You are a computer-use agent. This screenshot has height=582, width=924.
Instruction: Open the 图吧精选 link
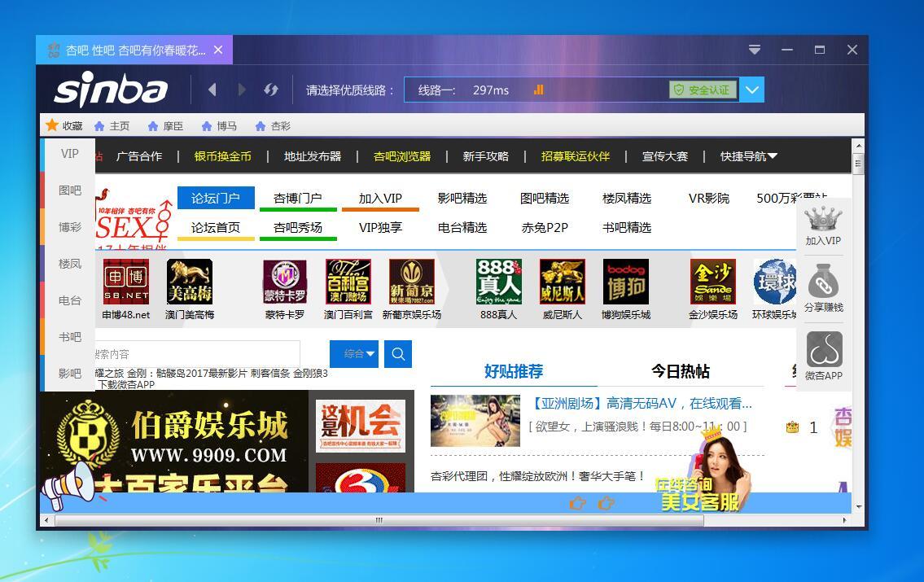coord(545,198)
